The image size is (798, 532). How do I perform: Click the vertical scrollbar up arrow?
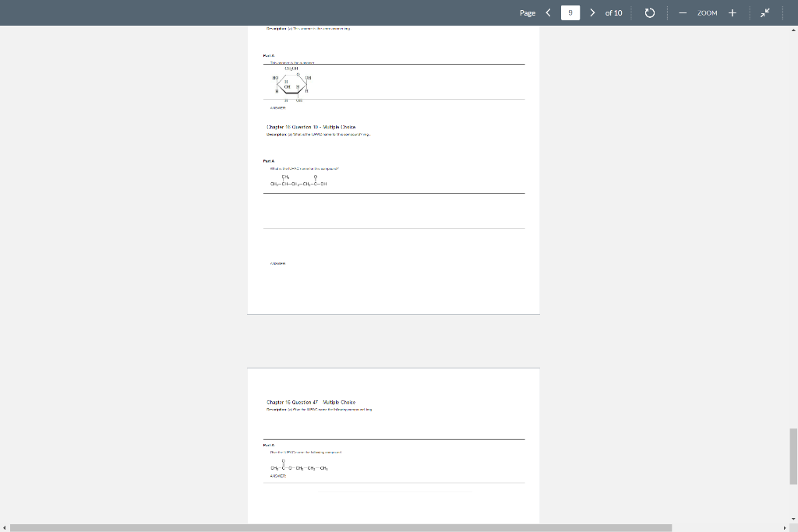[x=793, y=30]
